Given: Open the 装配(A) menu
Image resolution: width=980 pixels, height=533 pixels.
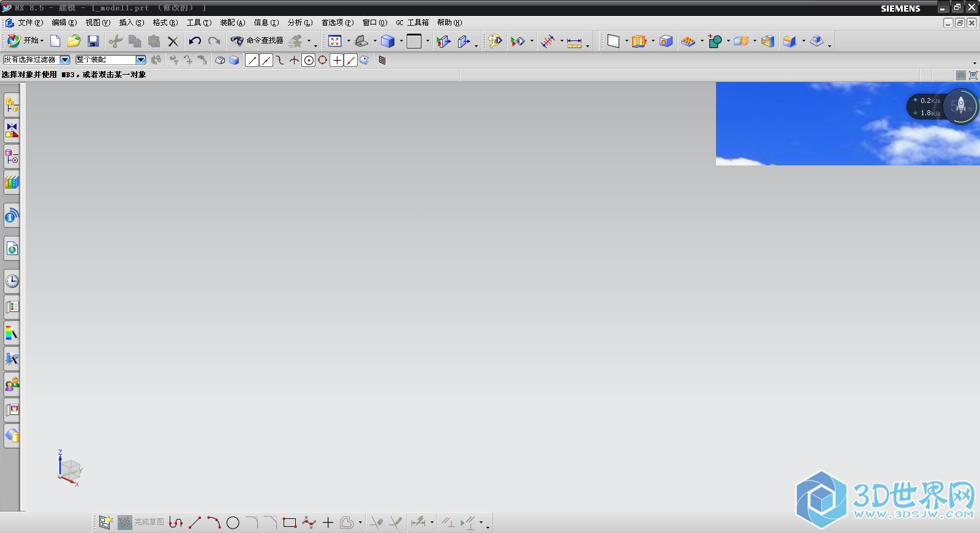Looking at the screenshot, I should click(233, 23).
